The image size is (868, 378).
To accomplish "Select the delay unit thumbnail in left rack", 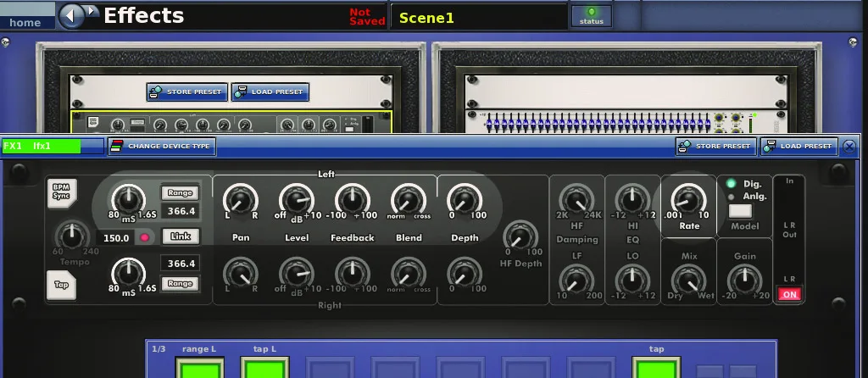I will pos(231,122).
